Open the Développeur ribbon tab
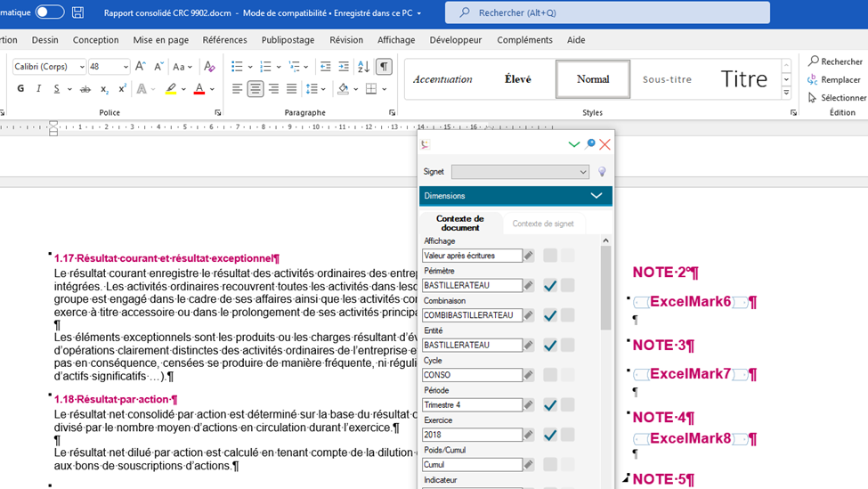The height and width of the screenshot is (489, 868). click(x=456, y=40)
